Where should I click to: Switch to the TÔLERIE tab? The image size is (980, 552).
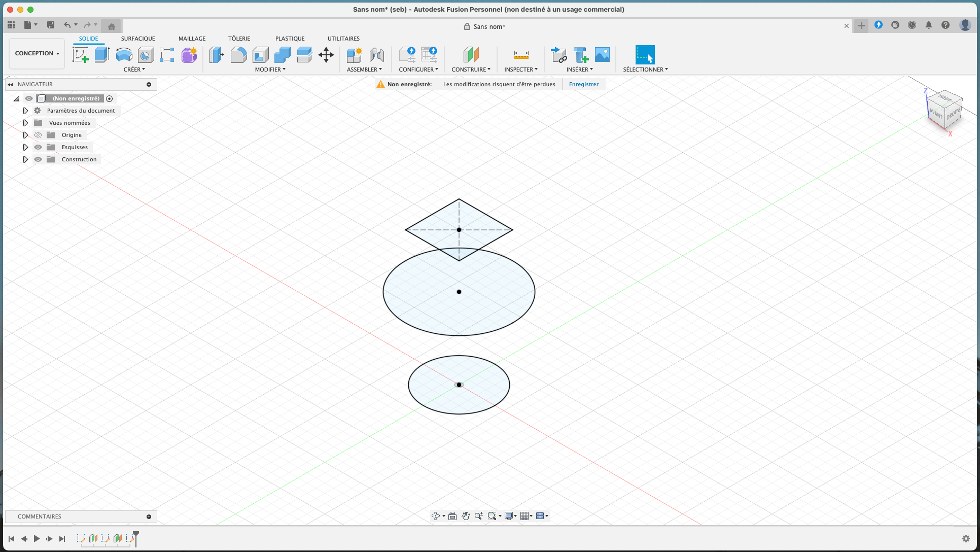[x=239, y=39]
